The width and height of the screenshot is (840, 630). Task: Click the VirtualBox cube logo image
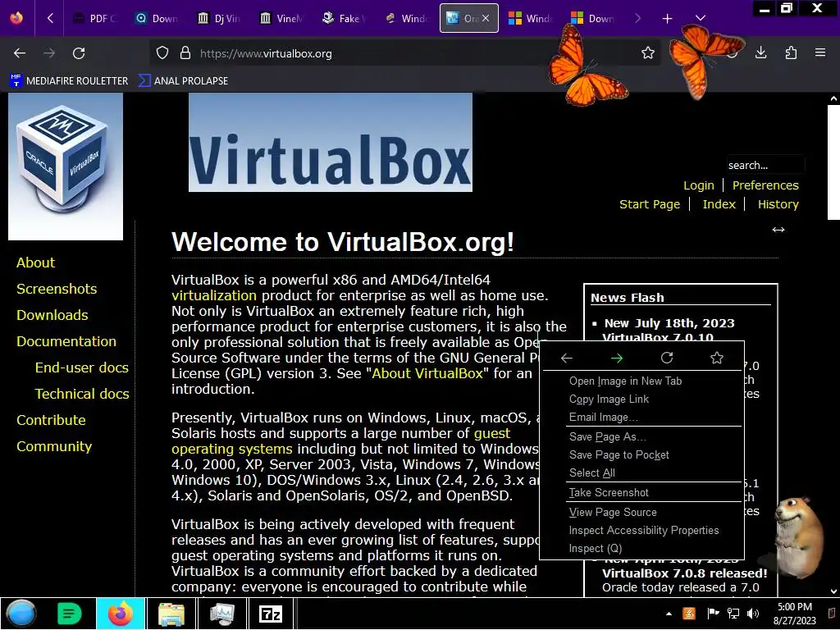coord(66,166)
